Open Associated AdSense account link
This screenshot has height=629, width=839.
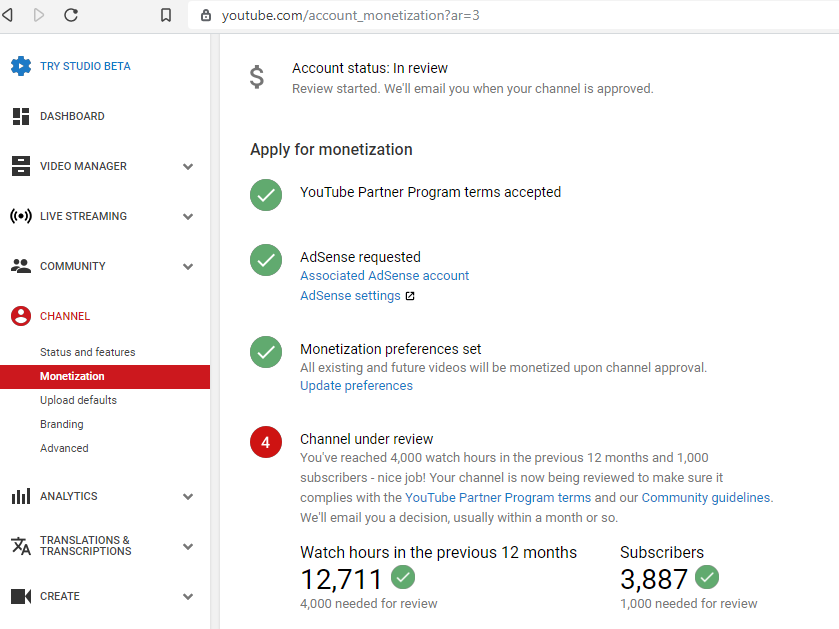coord(384,275)
